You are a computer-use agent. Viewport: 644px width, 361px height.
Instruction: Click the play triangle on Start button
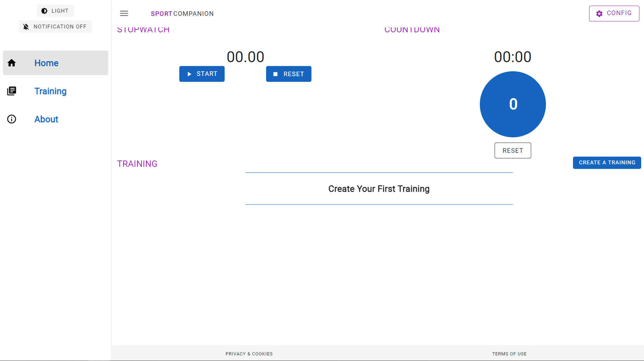(189, 74)
